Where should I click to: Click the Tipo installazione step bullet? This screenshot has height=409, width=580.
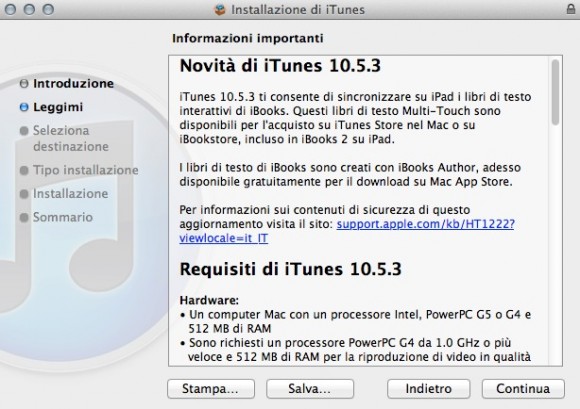(24, 170)
